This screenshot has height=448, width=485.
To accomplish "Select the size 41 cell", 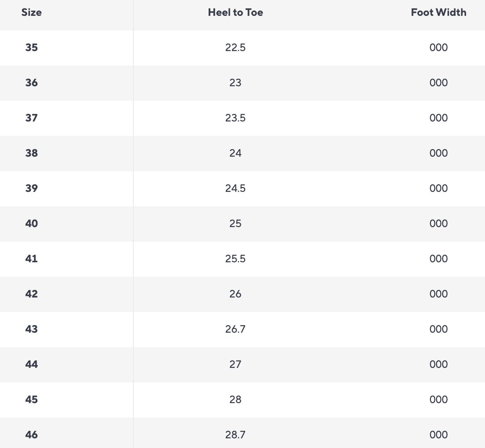I will coord(32,259).
